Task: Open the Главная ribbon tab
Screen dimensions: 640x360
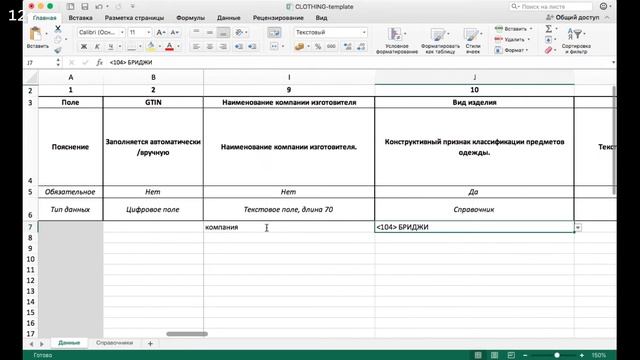Action: coord(44,18)
